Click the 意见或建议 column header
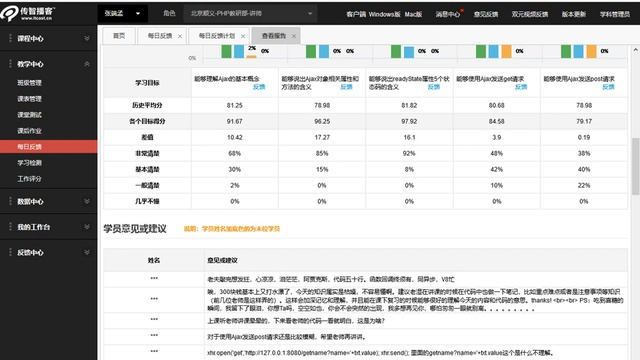This screenshot has width=640, height=360. click(x=222, y=260)
